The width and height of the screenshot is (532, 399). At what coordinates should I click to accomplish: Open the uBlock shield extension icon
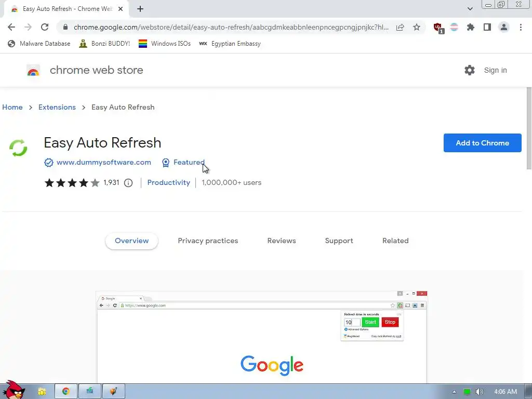tap(438, 28)
